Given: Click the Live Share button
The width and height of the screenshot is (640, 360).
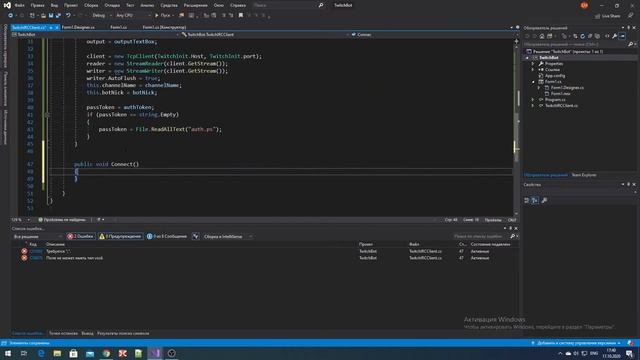Looking at the screenshot, I should point(608,16).
